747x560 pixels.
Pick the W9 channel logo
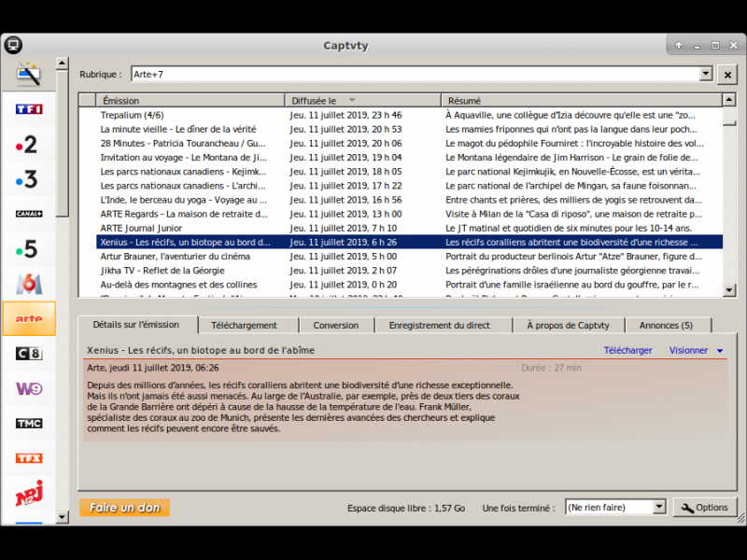point(29,388)
